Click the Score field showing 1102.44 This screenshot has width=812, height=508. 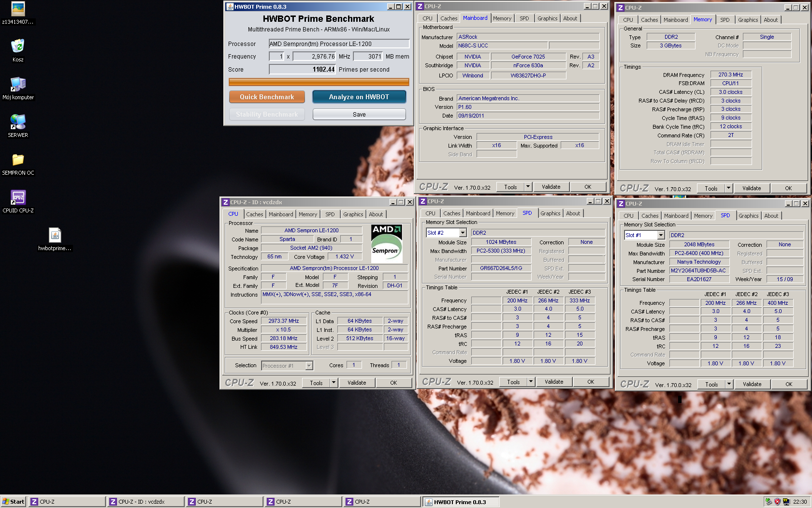click(x=303, y=69)
